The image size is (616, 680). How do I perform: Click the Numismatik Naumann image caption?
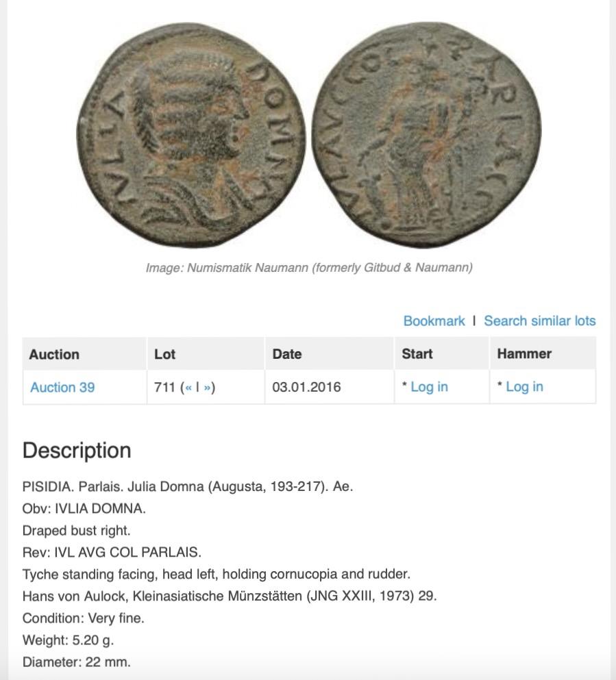309,268
